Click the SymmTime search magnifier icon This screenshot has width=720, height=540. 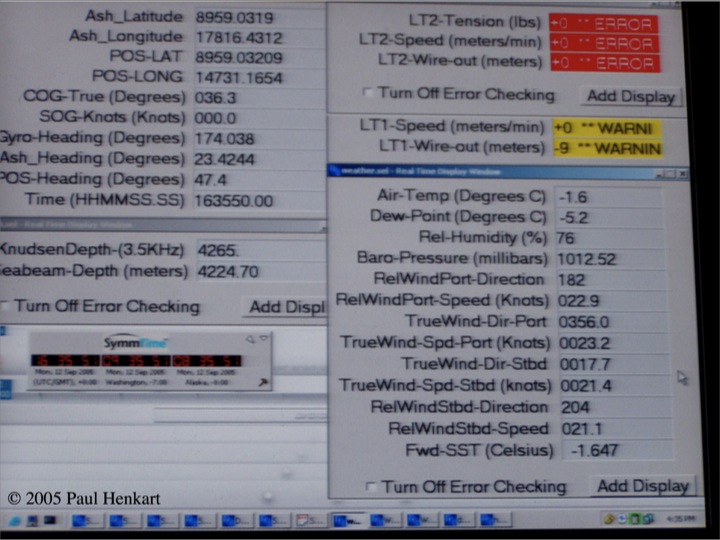(250, 339)
